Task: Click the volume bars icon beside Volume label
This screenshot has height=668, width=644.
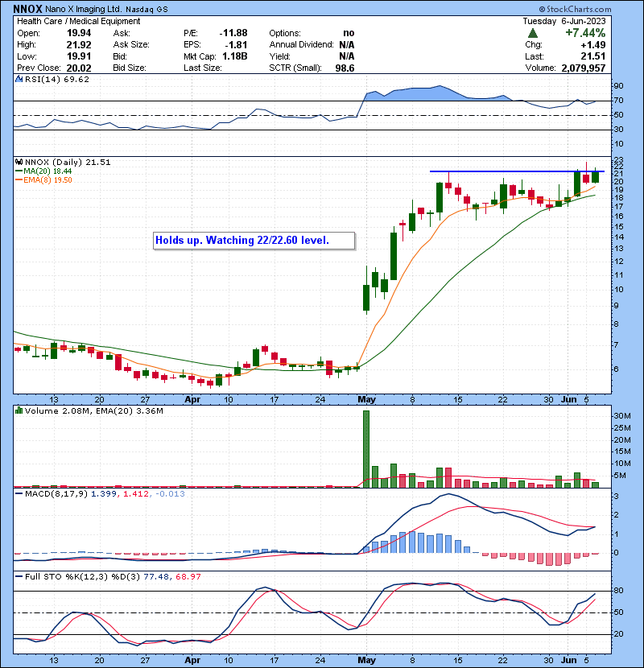Action: click(x=19, y=410)
